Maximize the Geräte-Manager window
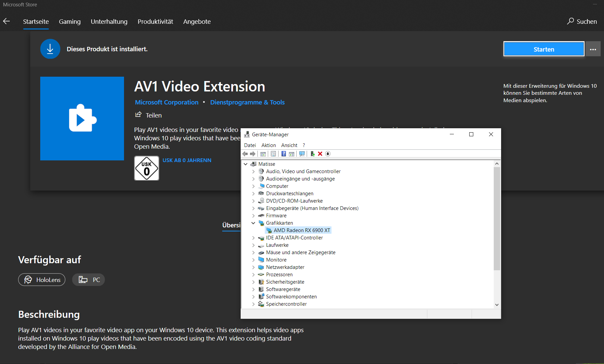 tap(471, 134)
